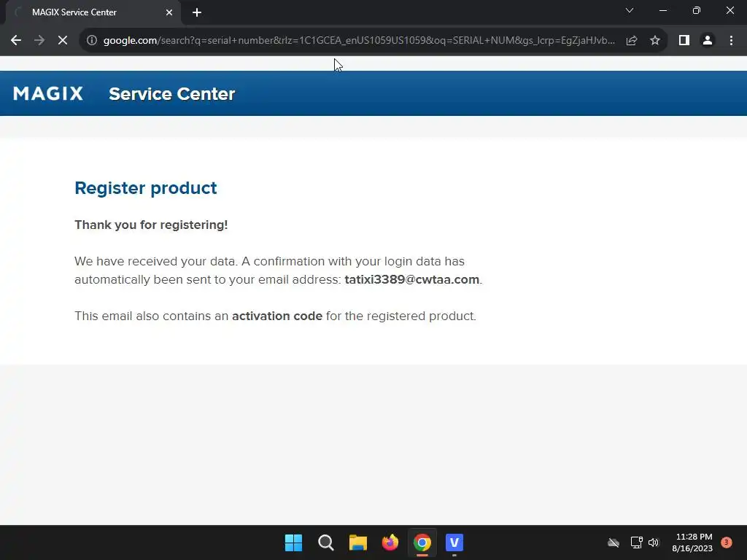The width and height of the screenshot is (747, 560).
Task: Launch Firefox from the taskbar
Action: (390, 542)
